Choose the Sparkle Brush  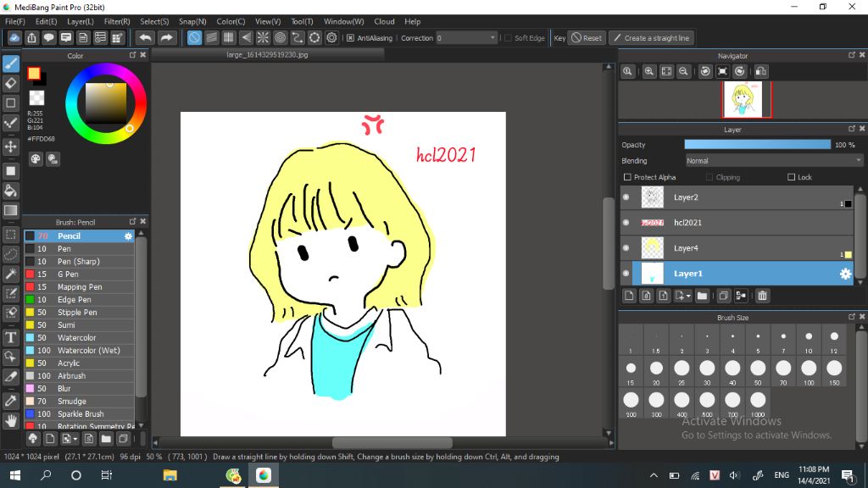pyautogui.click(x=79, y=413)
